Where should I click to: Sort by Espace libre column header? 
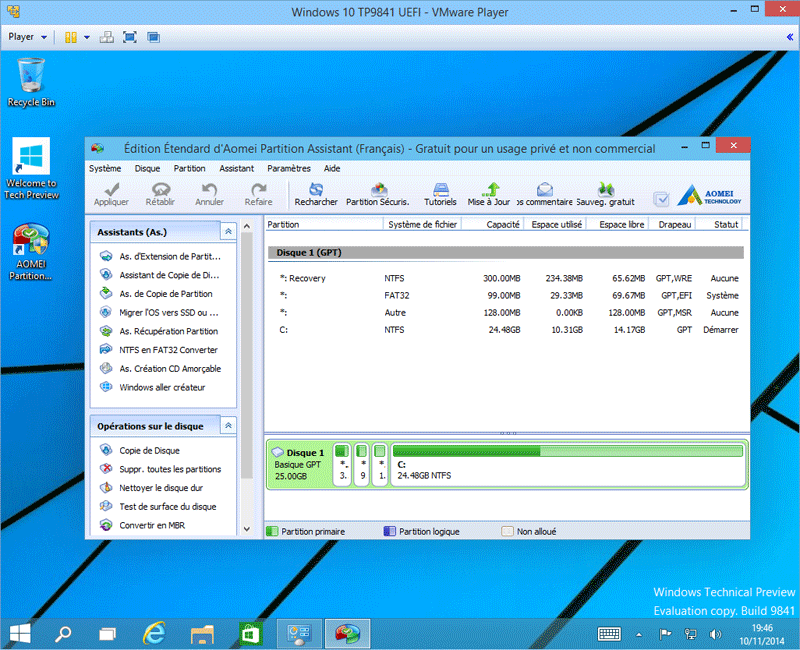pos(618,224)
